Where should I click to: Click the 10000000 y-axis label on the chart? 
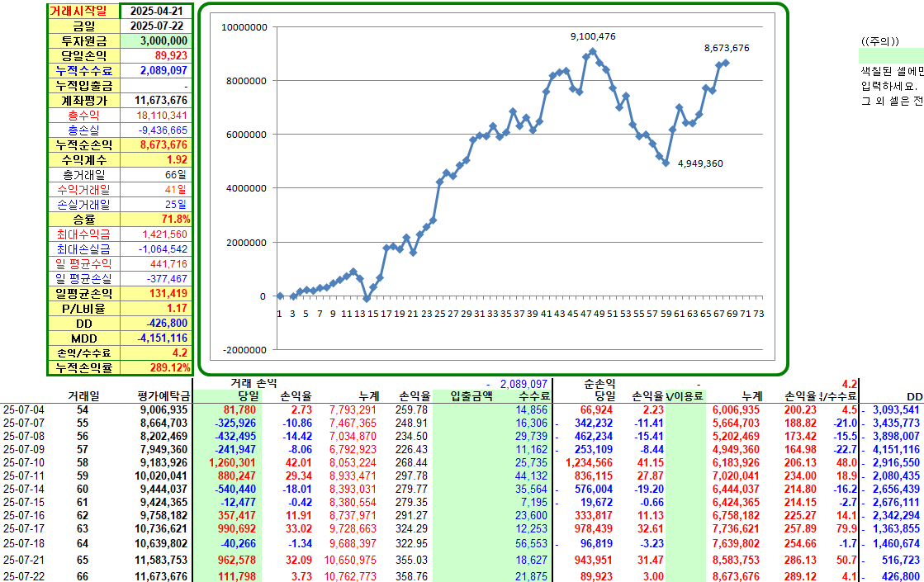click(x=244, y=27)
